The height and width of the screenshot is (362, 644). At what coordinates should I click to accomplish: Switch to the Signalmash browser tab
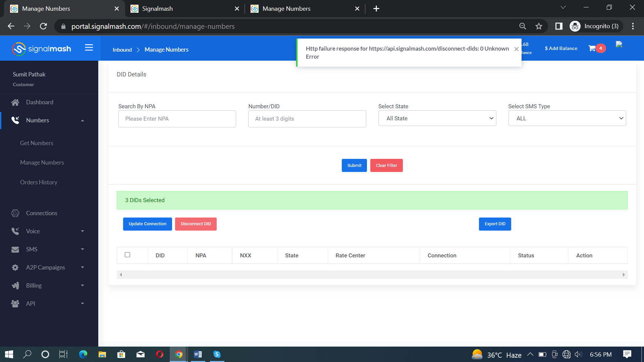click(x=185, y=9)
